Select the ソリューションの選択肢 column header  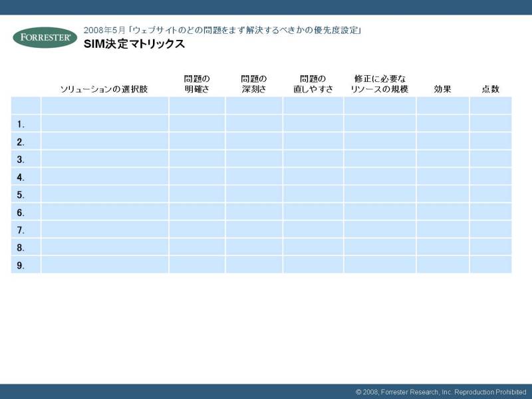pyautogui.click(x=104, y=89)
